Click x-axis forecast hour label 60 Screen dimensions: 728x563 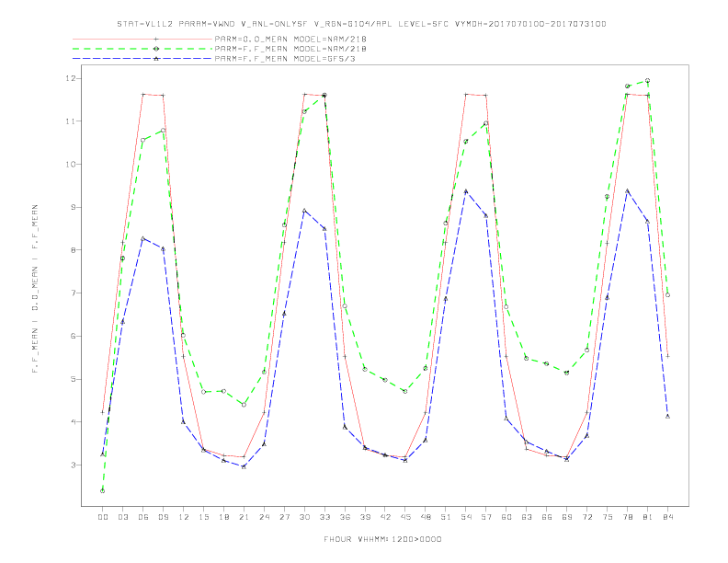[x=506, y=517]
